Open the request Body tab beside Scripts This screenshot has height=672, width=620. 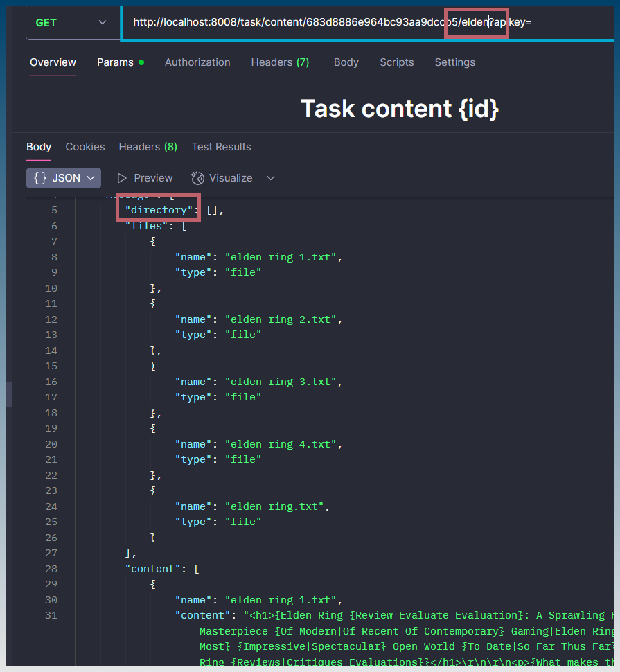[346, 62]
